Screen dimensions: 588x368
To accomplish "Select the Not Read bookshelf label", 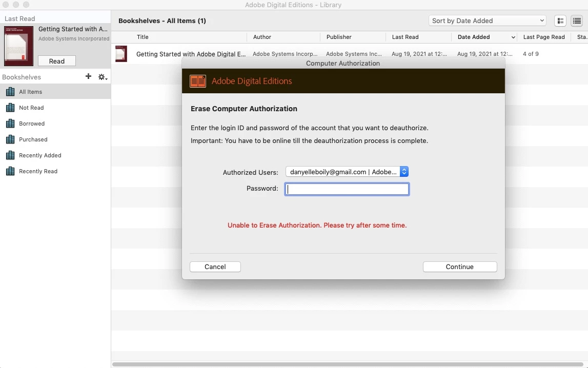I will (x=31, y=108).
